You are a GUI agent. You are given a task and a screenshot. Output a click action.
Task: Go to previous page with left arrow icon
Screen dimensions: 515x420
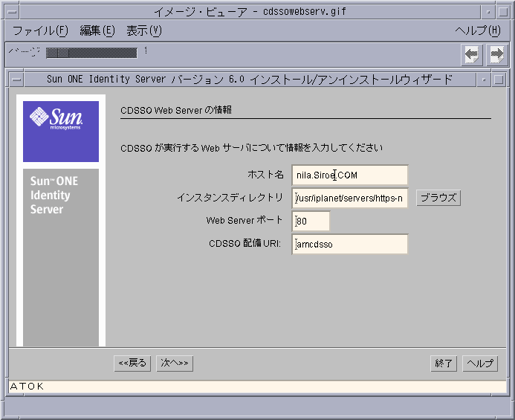tap(472, 54)
